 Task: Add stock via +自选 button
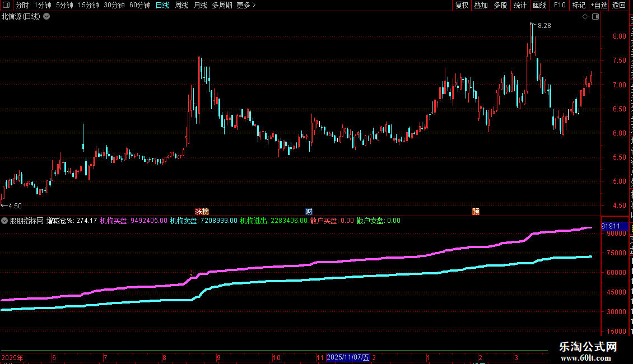click(x=599, y=5)
